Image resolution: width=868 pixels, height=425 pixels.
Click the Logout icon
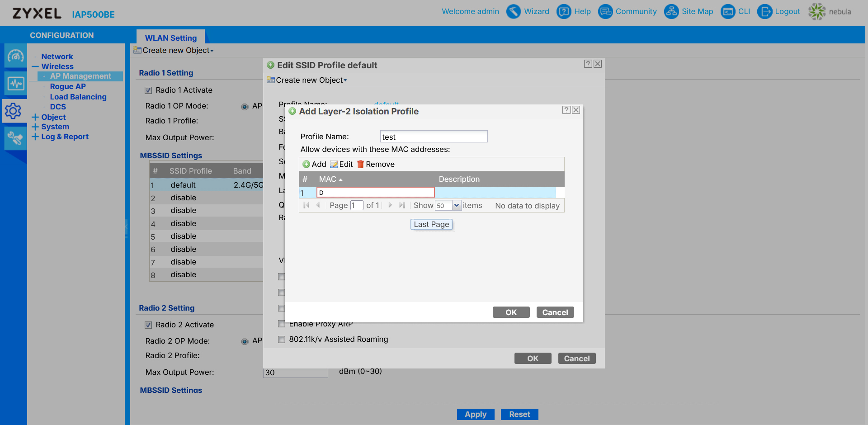coord(764,11)
